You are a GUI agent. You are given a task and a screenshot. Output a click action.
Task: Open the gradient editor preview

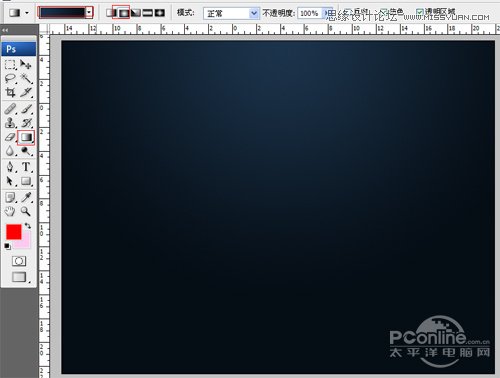[x=62, y=13]
